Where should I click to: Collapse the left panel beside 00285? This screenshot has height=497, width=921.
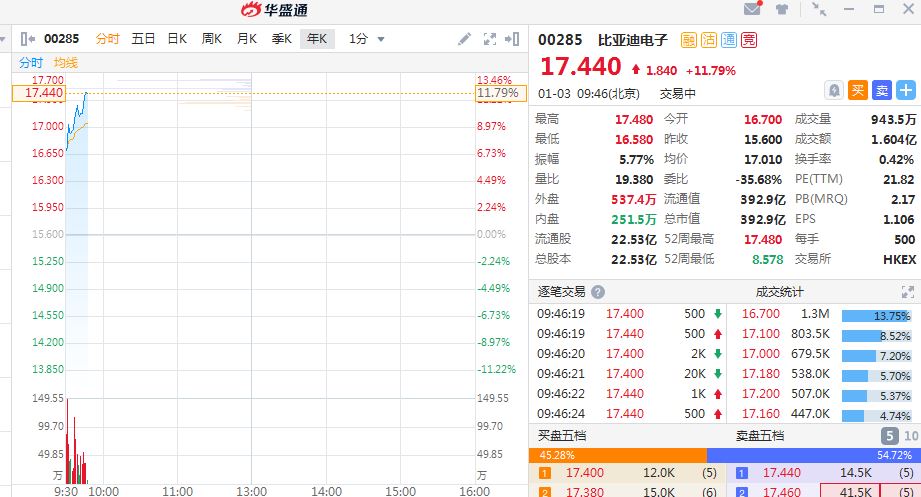tap(27, 39)
